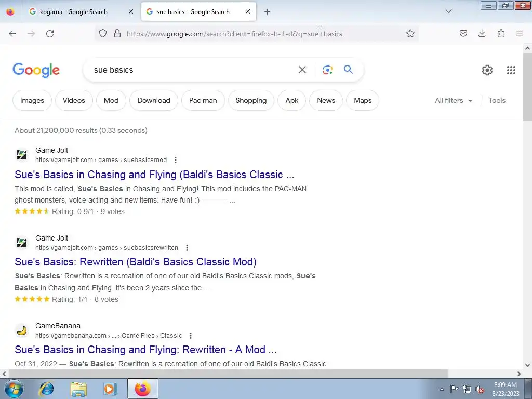
Task: Show hidden system tray icons
Action: point(442,389)
